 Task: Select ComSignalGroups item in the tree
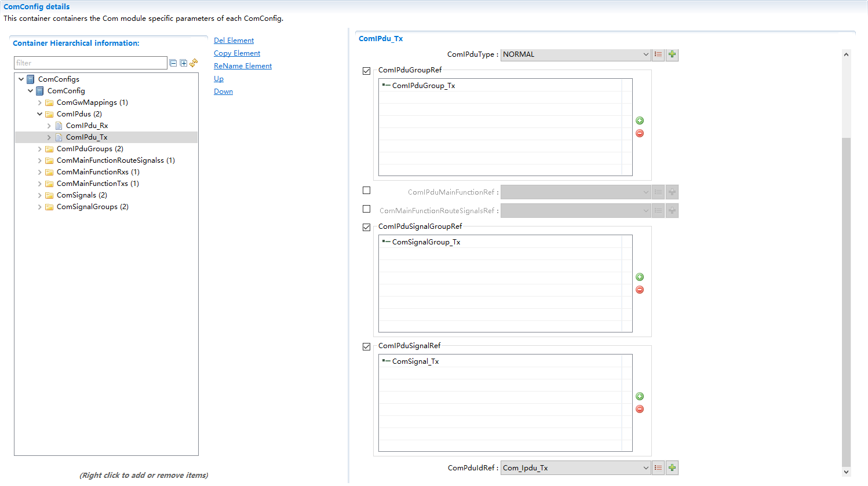point(92,207)
